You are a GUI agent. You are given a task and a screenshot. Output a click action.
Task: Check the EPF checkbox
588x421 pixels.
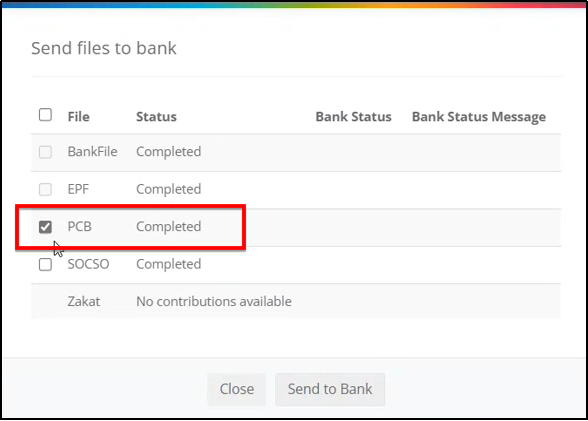click(x=45, y=189)
